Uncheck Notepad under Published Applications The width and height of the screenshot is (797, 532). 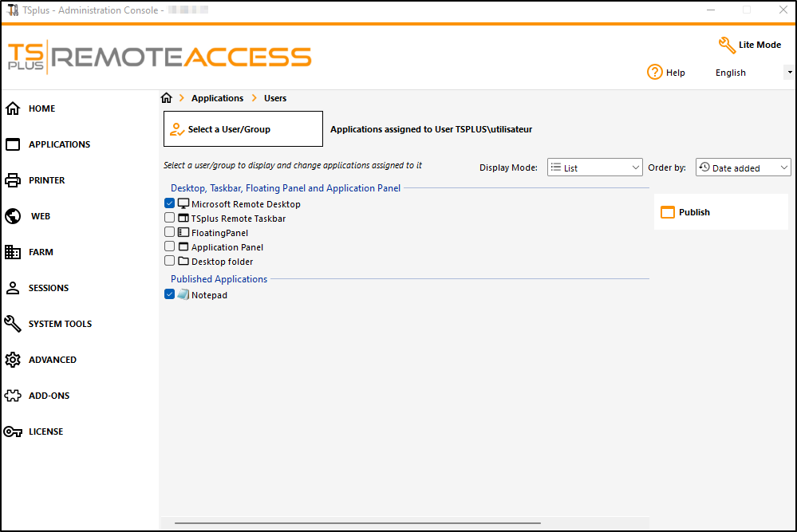point(169,294)
